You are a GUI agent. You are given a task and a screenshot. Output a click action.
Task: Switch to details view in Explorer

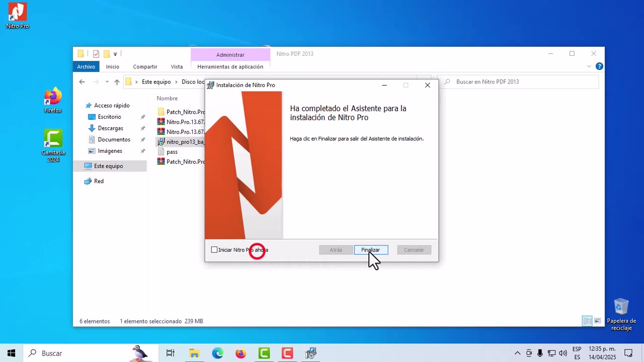pos(587,321)
